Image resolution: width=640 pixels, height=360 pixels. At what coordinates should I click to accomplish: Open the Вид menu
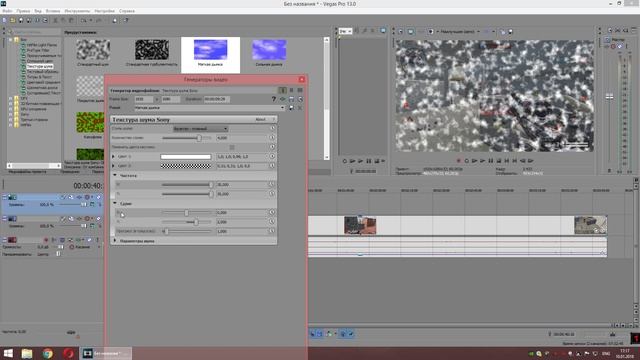[38, 11]
